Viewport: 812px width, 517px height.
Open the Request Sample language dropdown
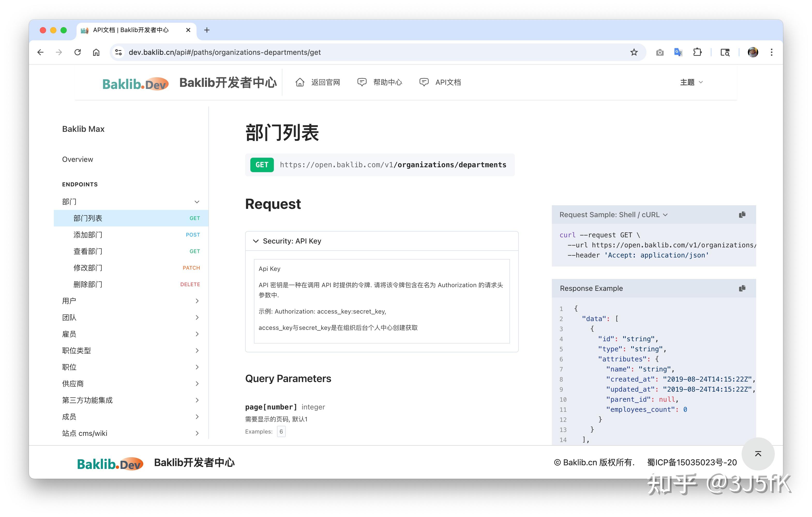613,215
